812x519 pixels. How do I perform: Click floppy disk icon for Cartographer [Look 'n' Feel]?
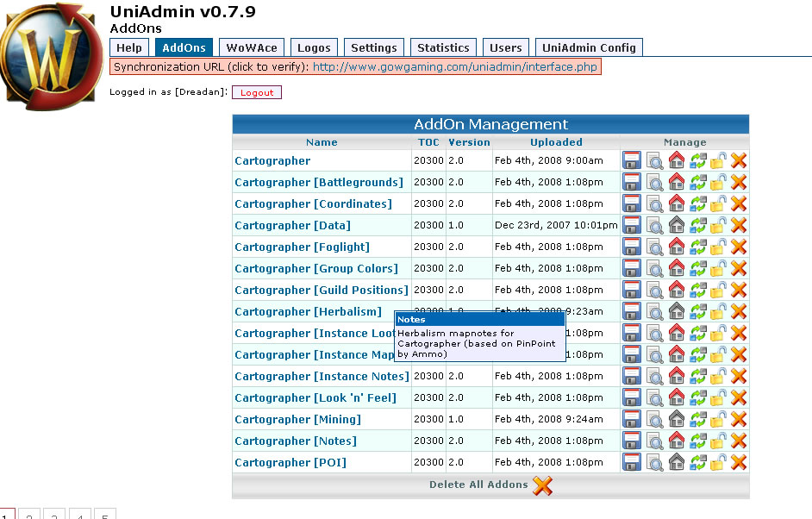click(631, 397)
